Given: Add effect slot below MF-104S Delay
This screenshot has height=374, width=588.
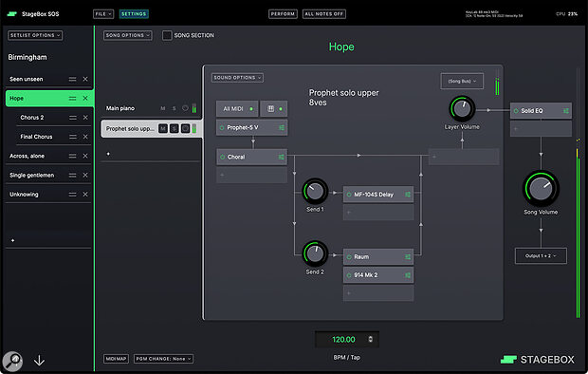Looking at the screenshot, I should (x=378, y=213).
